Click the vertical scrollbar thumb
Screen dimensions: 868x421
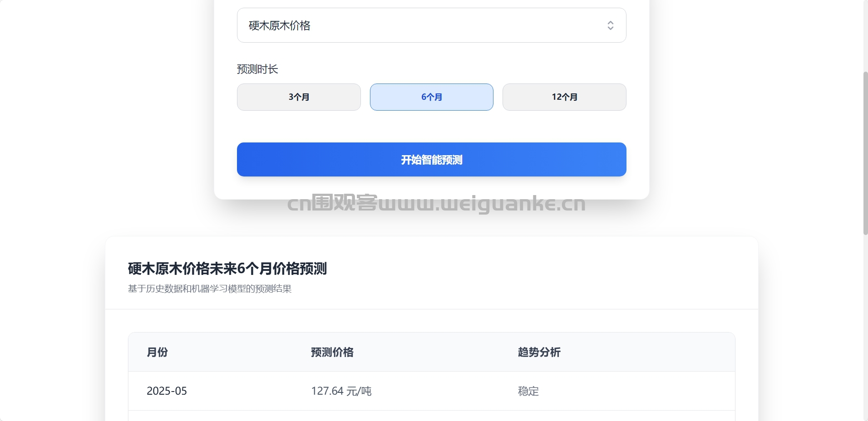coord(865,153)
